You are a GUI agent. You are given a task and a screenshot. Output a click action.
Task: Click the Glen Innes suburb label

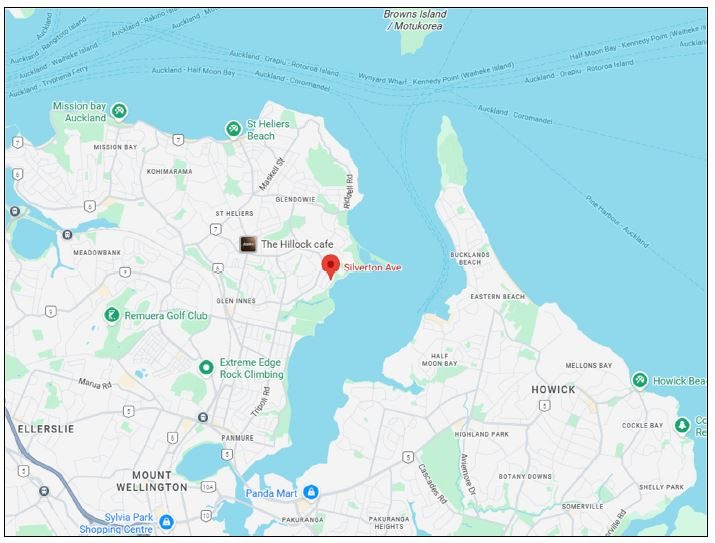pyautogui.click(x=236, y=301)
